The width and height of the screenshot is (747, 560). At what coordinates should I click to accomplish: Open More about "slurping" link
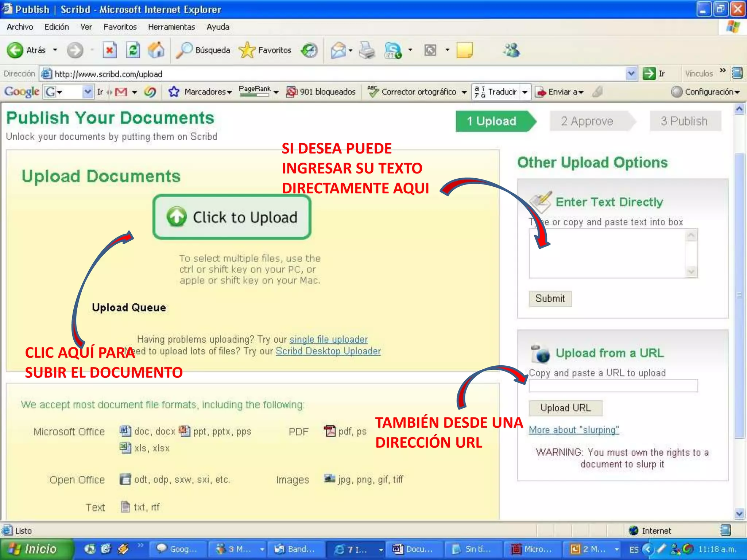coord(574,430)
